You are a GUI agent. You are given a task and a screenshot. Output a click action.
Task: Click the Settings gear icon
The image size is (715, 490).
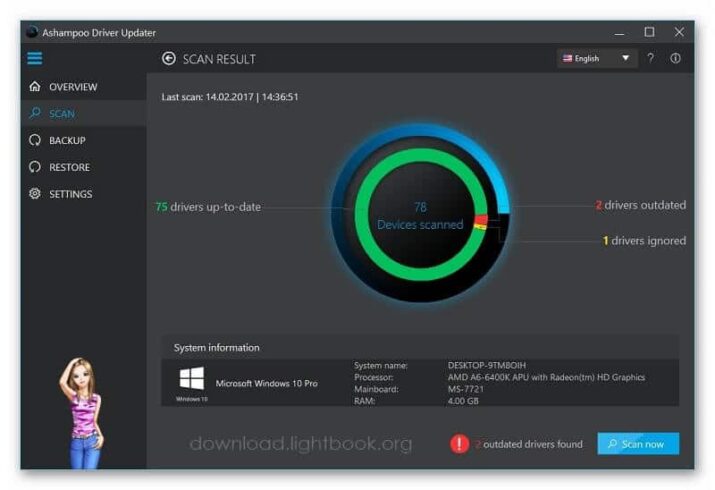(x=35, y=194)
